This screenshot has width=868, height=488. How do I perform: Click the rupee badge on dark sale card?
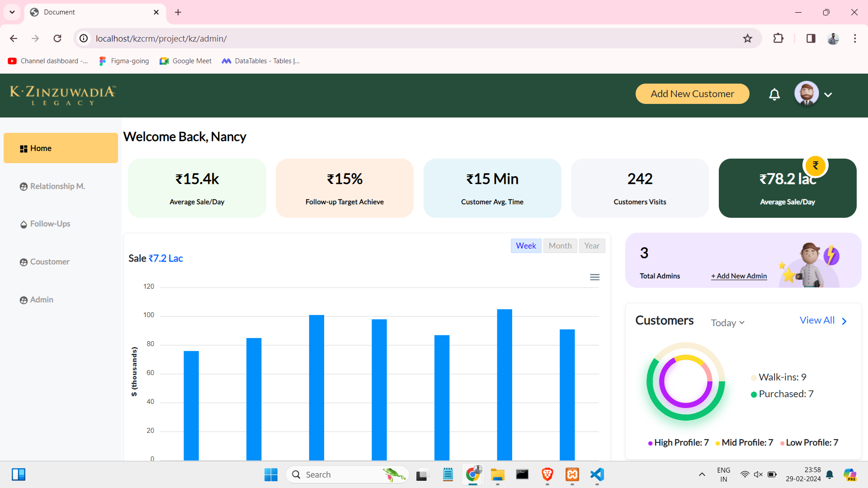(815, 165)
